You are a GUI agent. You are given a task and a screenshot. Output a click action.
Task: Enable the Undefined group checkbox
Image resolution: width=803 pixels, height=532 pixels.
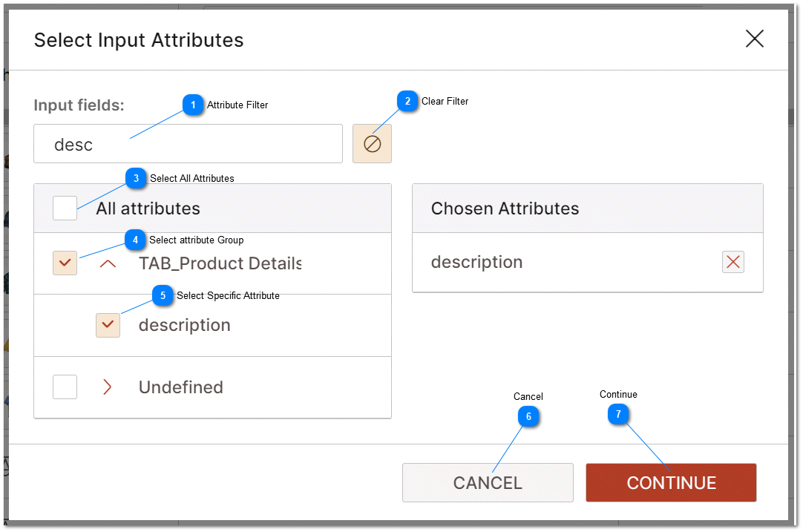(65, 387)
